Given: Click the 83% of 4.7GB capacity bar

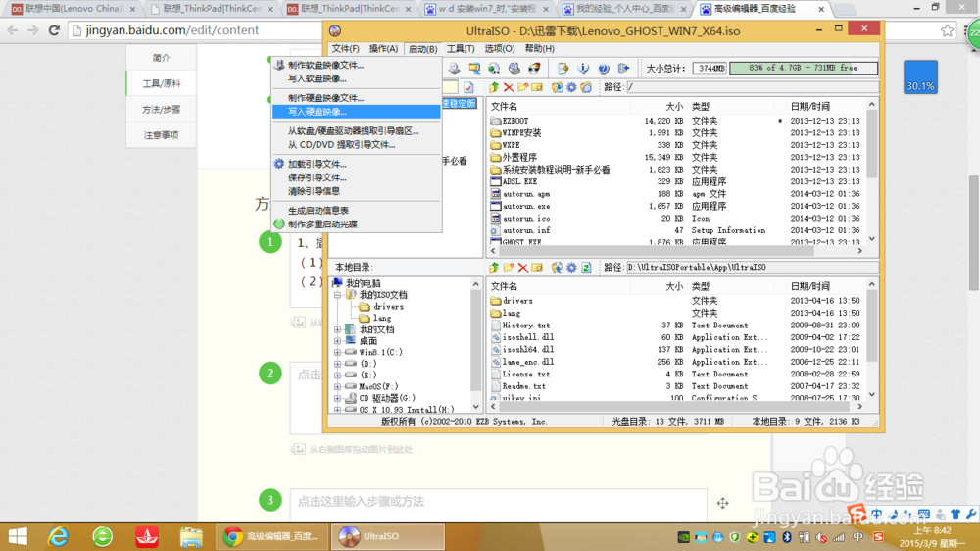Looking at the screenshot, I should tap(804, 68).
